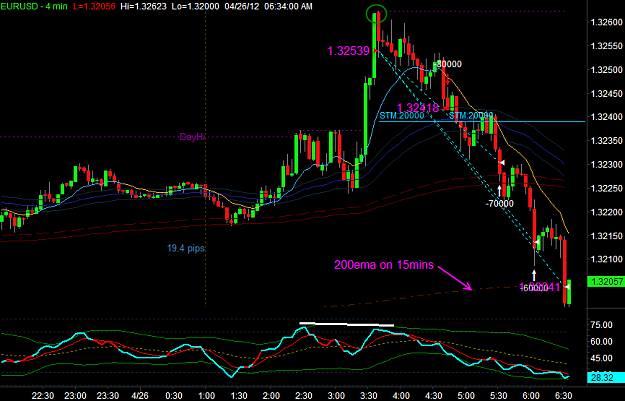625x401 pixels.
Task: Click the 2:30 time axis label
Action: (304, 396)
